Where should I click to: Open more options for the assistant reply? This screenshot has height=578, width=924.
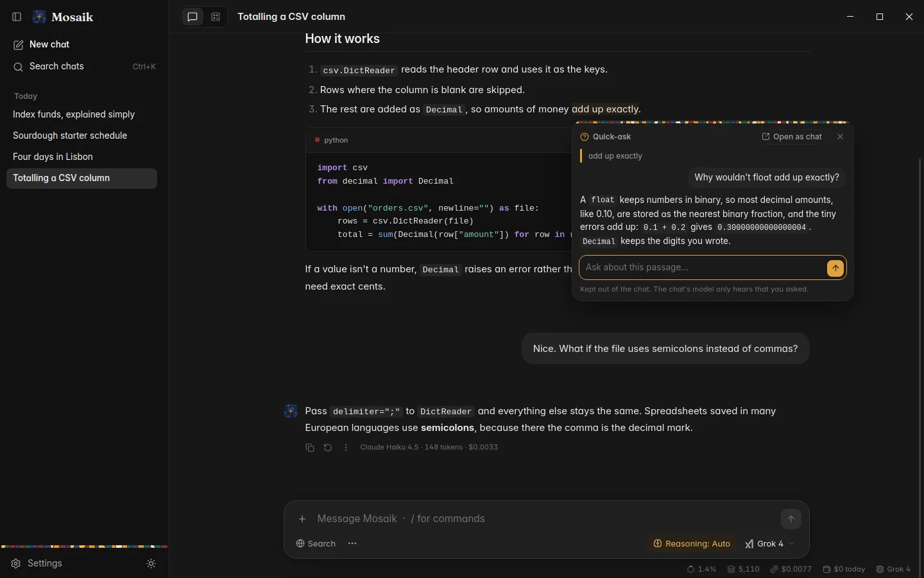pyautogui.click(x=346, y=448)
